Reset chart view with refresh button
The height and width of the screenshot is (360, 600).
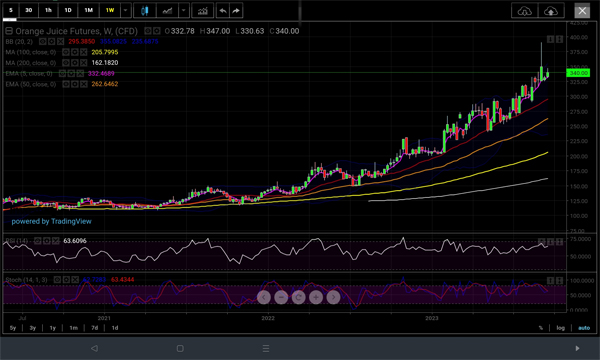pyautogui.click(x=298, y=297)
